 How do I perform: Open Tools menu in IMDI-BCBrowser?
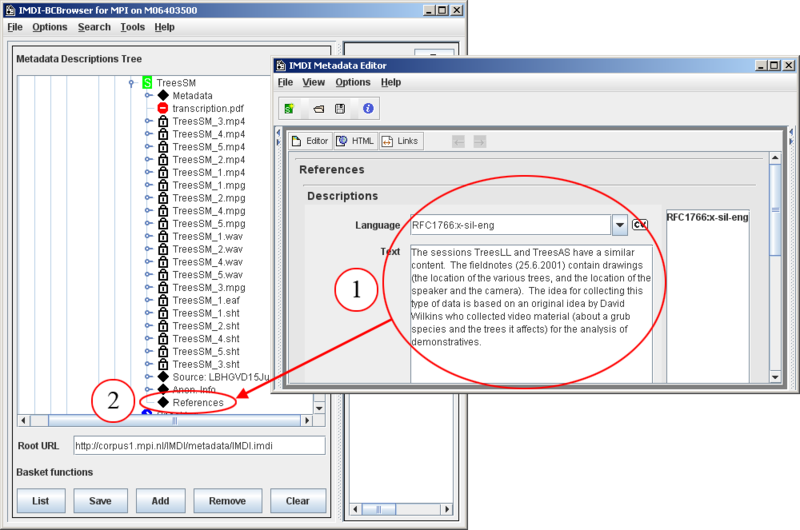[132, 27]
